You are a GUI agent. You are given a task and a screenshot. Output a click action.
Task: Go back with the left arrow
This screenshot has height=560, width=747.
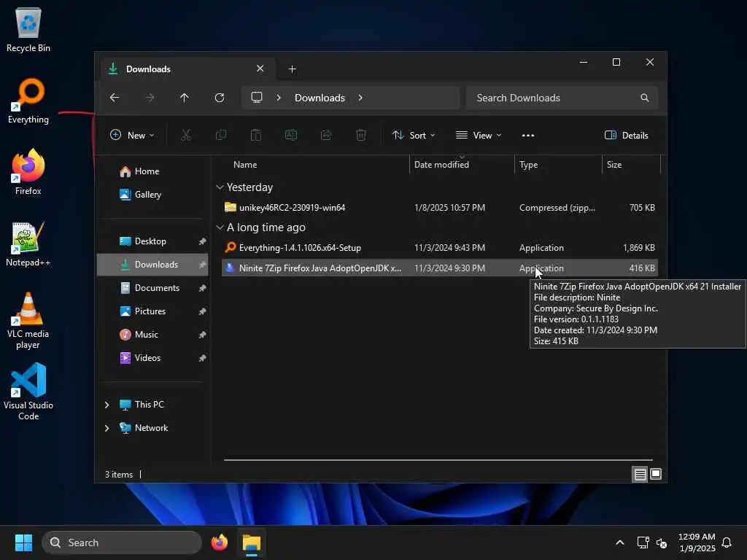(x=115, y=98)
